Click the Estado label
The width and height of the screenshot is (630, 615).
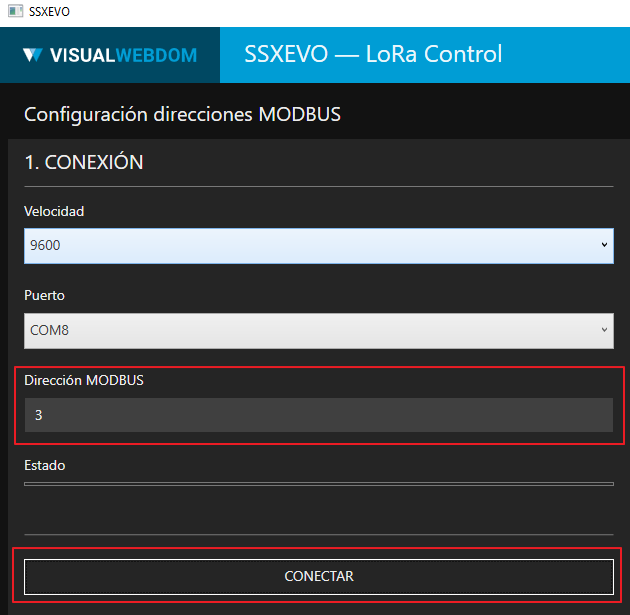[x=45, y=465]
